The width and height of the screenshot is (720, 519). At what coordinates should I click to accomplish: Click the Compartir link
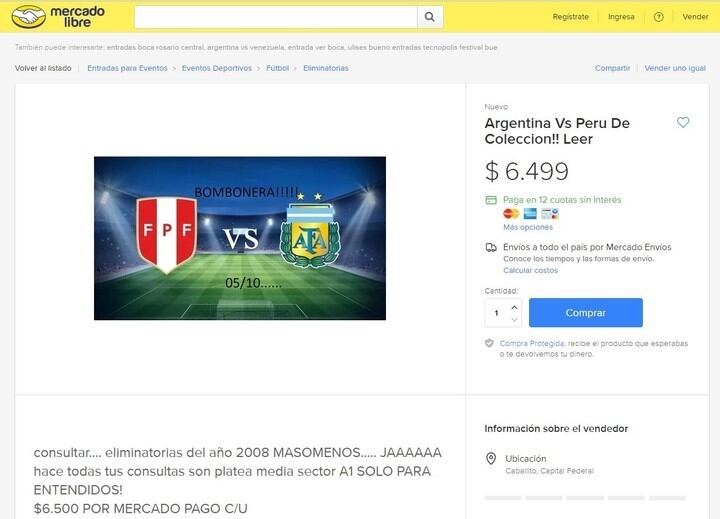click(613, 68)
